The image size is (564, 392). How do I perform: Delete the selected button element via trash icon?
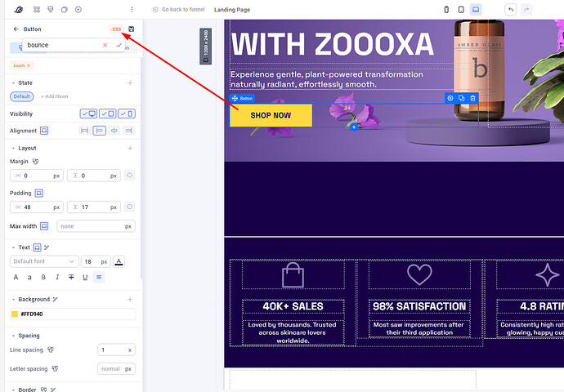tap(472, 98)
